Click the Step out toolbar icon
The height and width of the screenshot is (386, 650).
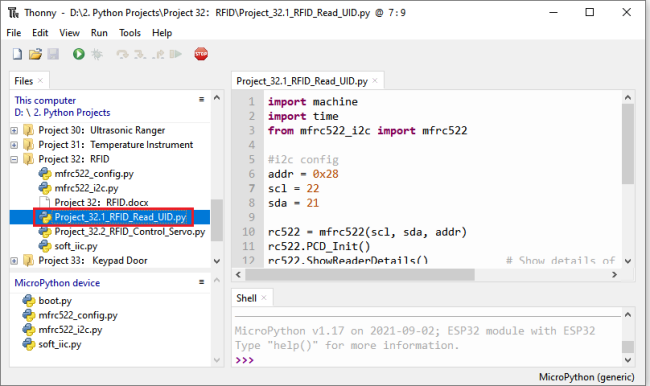pos(158,54)
